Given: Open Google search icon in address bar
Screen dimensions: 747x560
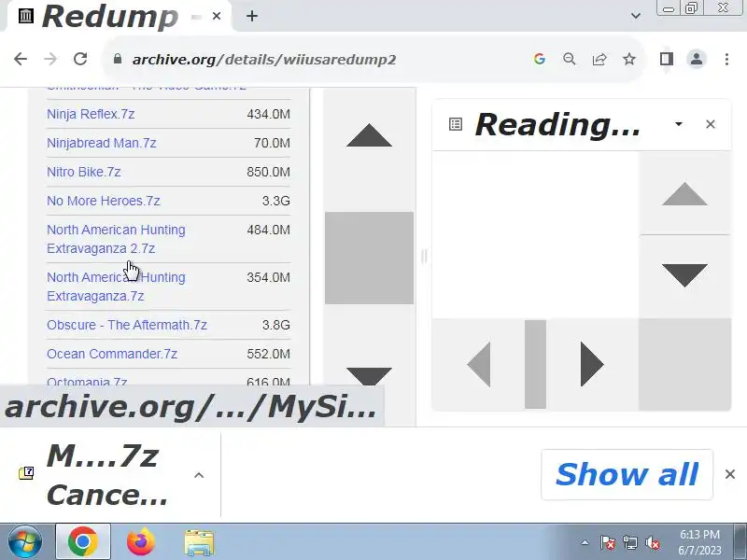Looking at the screenshot, I should pos(540,59).
